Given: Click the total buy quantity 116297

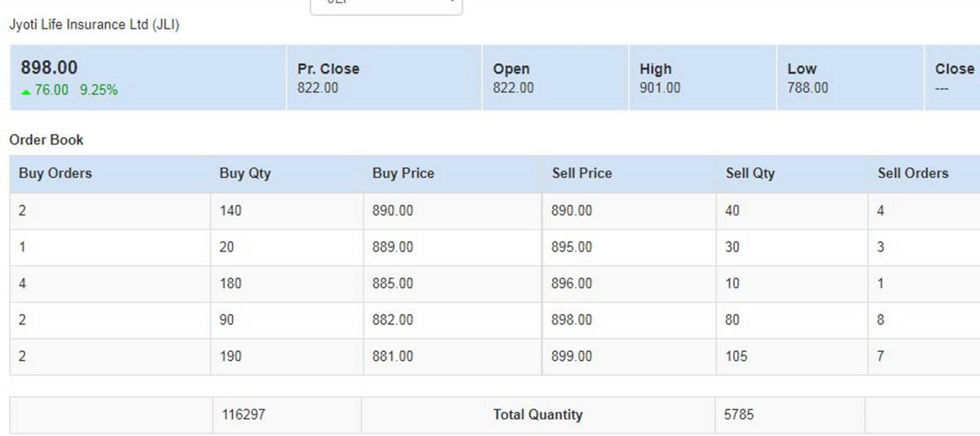Looking at the screenshot, I should 243,415.
